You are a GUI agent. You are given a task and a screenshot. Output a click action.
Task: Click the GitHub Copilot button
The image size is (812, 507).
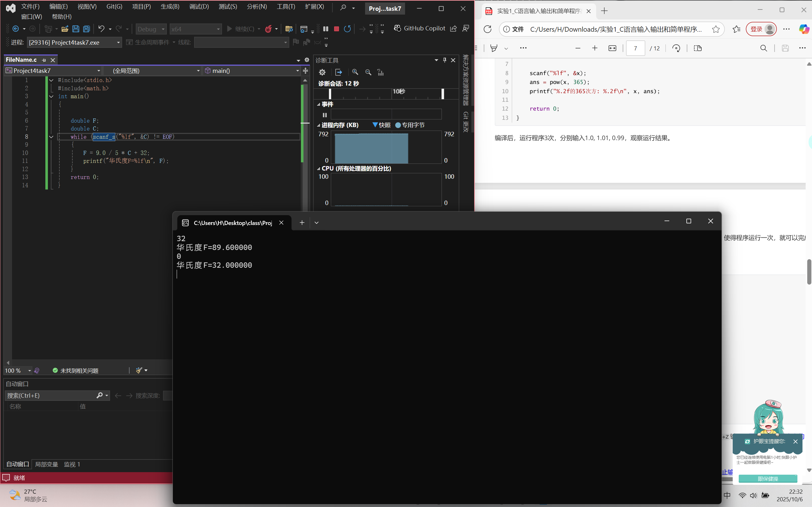[419, 29]
